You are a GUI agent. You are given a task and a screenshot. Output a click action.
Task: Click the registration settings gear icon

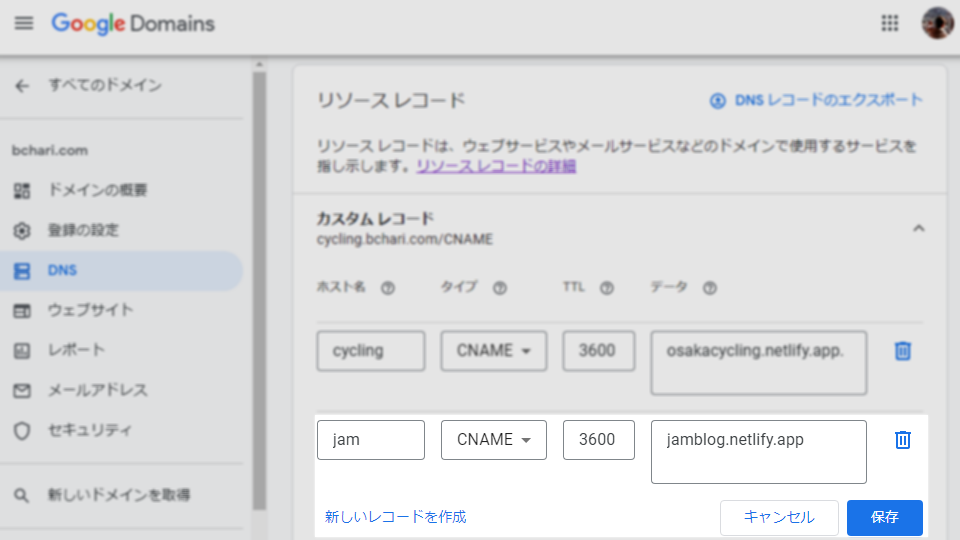point(22,231)
